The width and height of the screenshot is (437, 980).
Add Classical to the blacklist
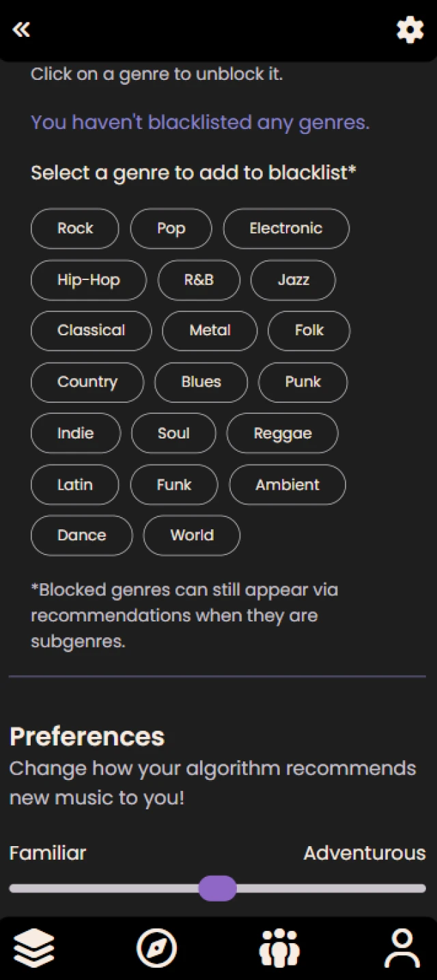tap(91, 331)
